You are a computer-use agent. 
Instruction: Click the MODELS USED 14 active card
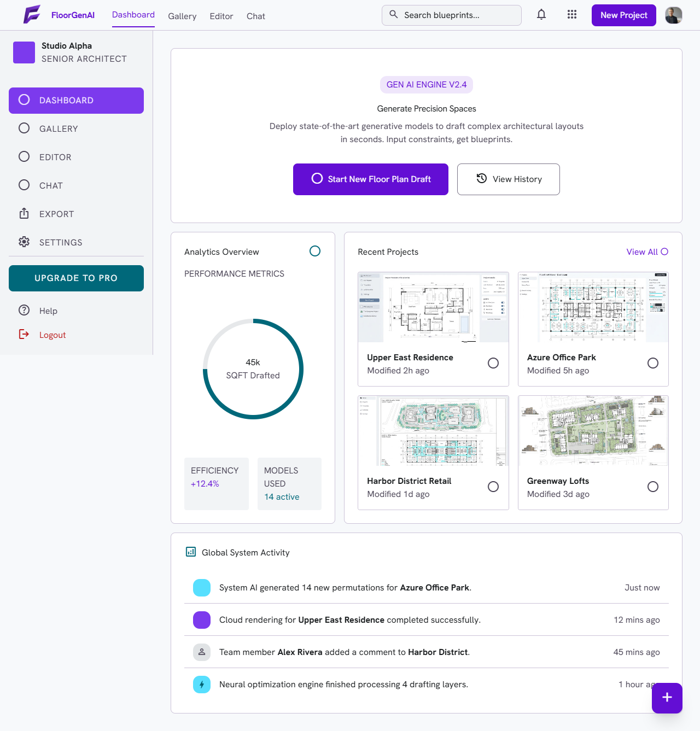pyautogui.click(x=289, y=484)
